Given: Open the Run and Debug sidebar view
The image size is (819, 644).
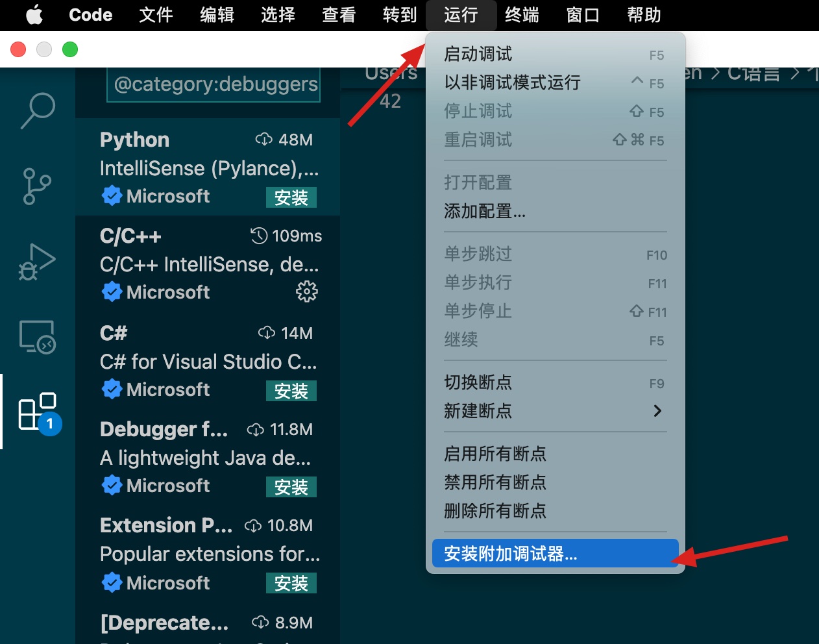Looking at the screenshot, I should click(37, 262).
